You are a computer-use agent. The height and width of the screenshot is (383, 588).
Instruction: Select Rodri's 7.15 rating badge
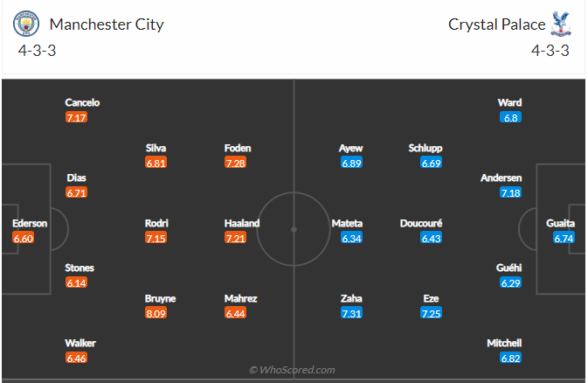[x=156, y=238]
